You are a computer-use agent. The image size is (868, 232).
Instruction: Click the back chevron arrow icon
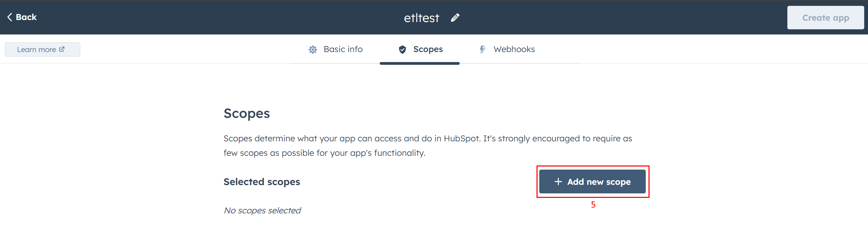click(9, 17)
